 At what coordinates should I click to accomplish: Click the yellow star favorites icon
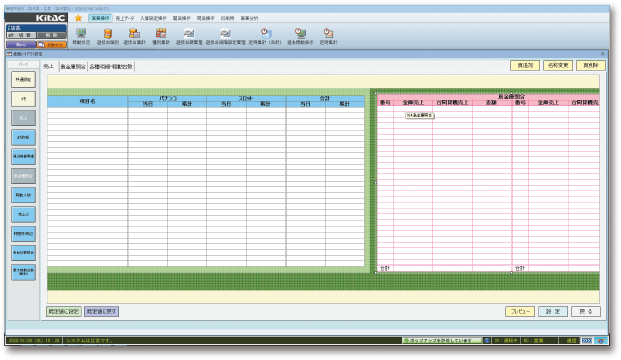78,18
